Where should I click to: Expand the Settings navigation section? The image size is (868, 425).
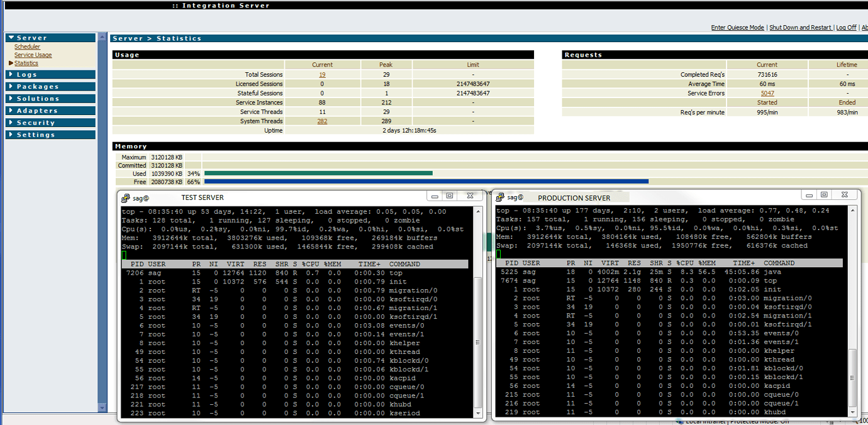click(x=50, y=135)
